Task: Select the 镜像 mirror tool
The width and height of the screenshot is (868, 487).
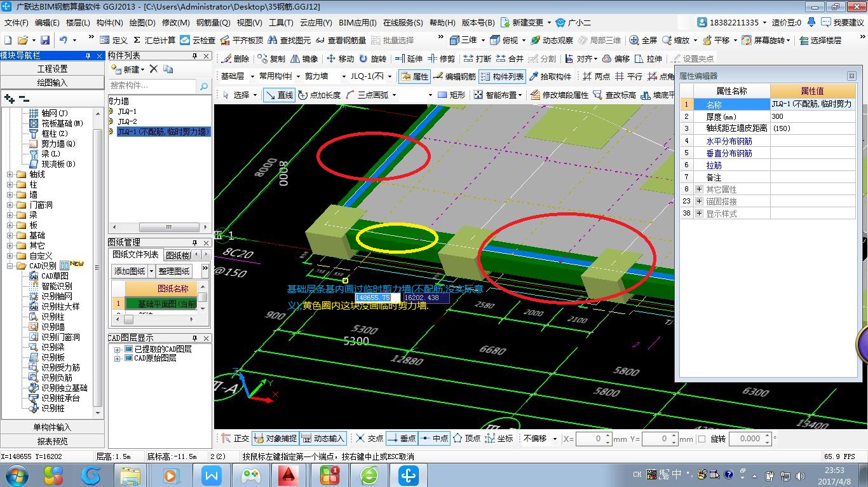Action: [304, 58]
